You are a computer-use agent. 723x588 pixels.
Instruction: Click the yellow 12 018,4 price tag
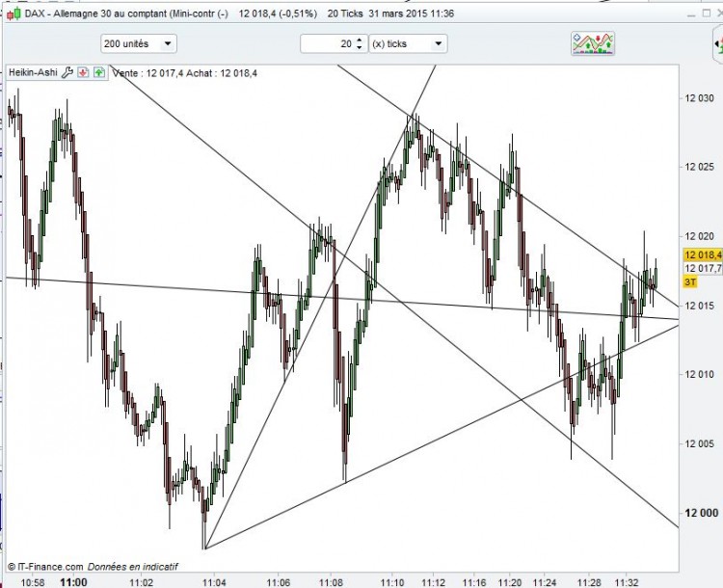pyautogui.click(x=703, y=254)
